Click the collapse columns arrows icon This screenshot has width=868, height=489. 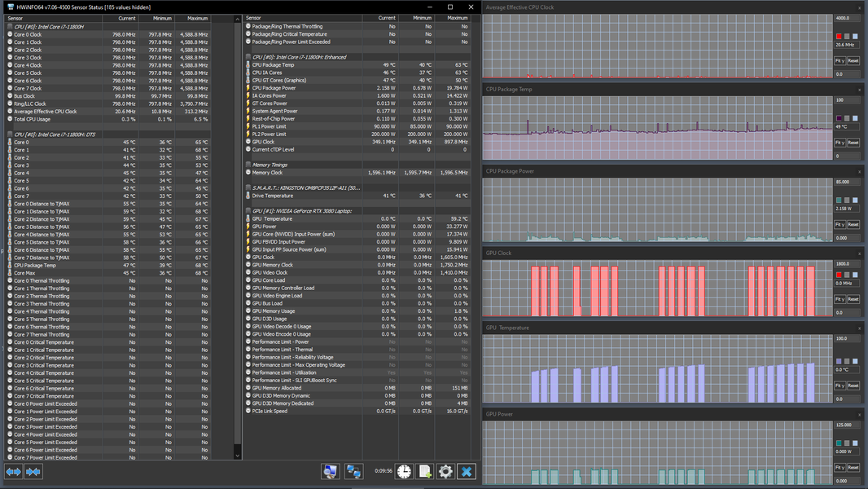pos(33,472)
